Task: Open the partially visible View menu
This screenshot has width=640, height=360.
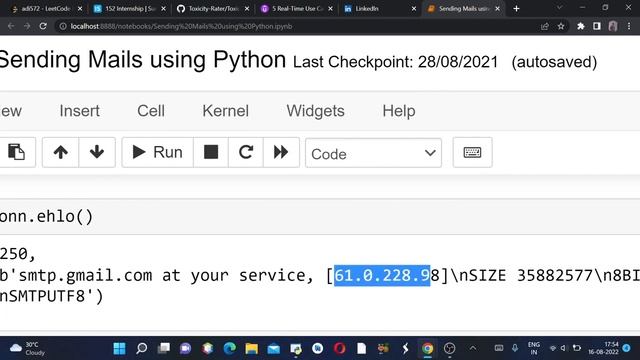Action: 11,111
